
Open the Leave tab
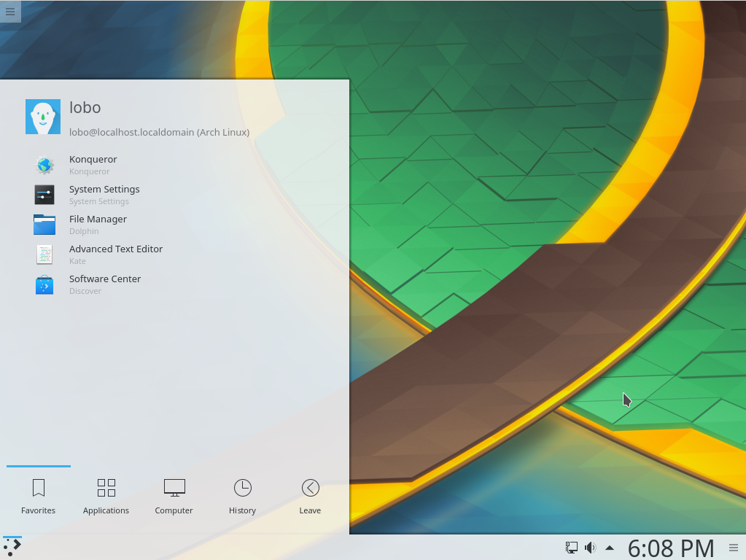coord(309,496)
